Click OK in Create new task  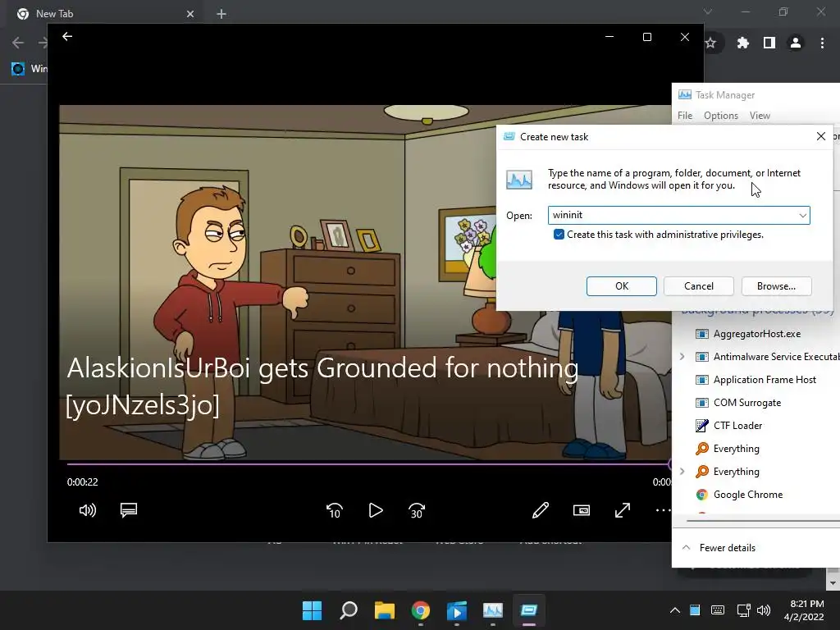point(622,286)
